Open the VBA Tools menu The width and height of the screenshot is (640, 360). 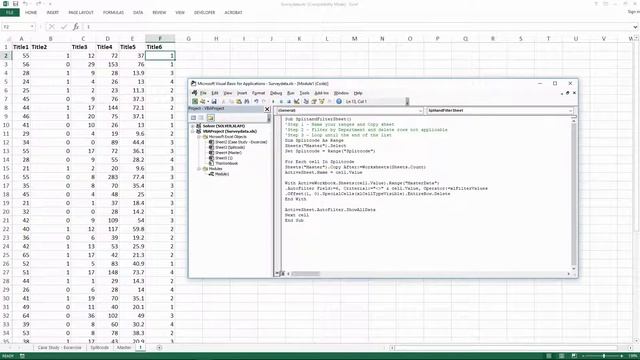pos(304,93)
